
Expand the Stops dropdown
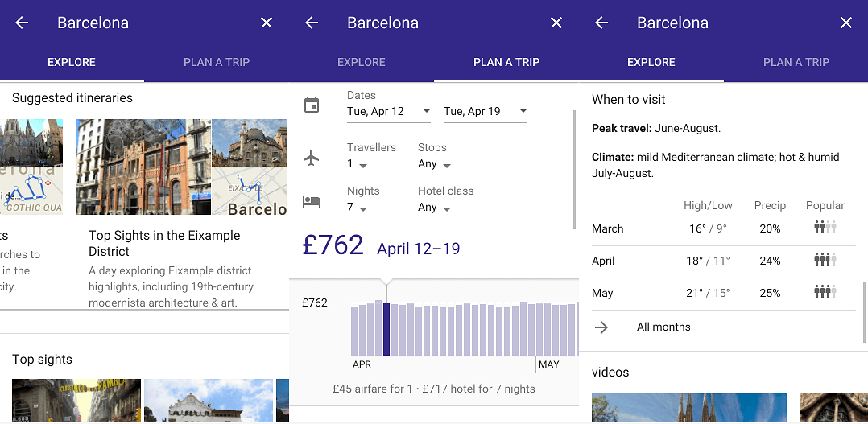[434, 164]
